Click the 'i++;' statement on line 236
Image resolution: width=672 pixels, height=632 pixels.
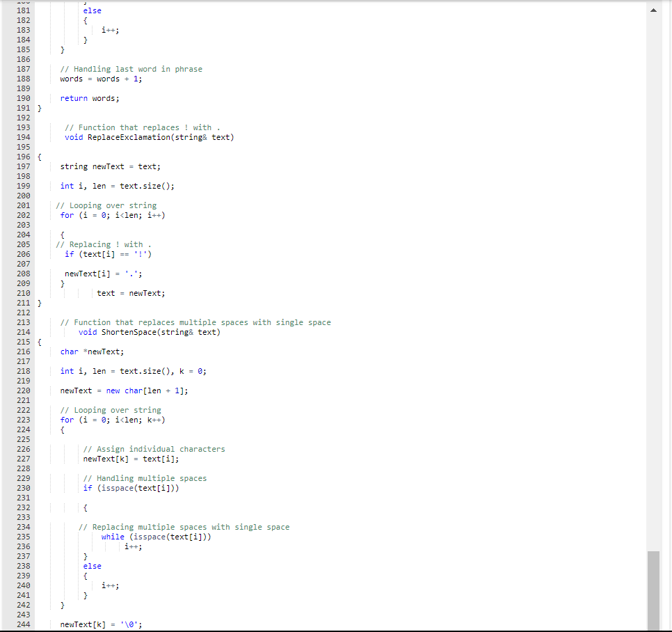[132, 546]
